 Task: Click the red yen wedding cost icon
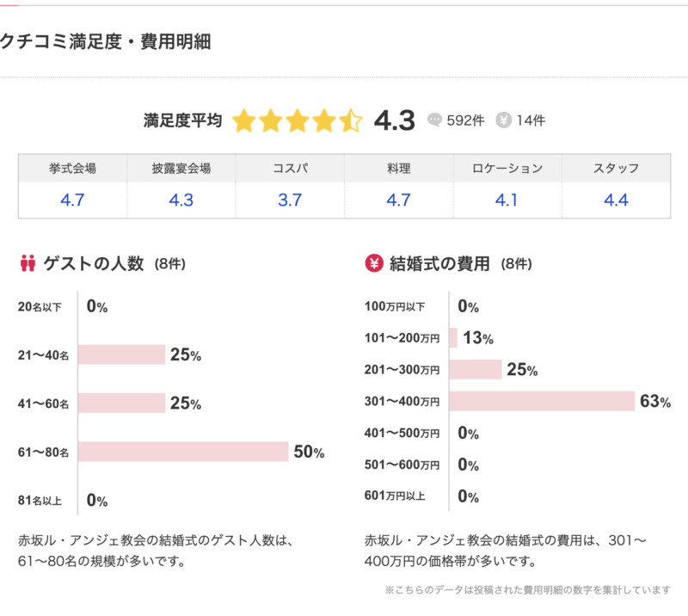click(373, 264)
